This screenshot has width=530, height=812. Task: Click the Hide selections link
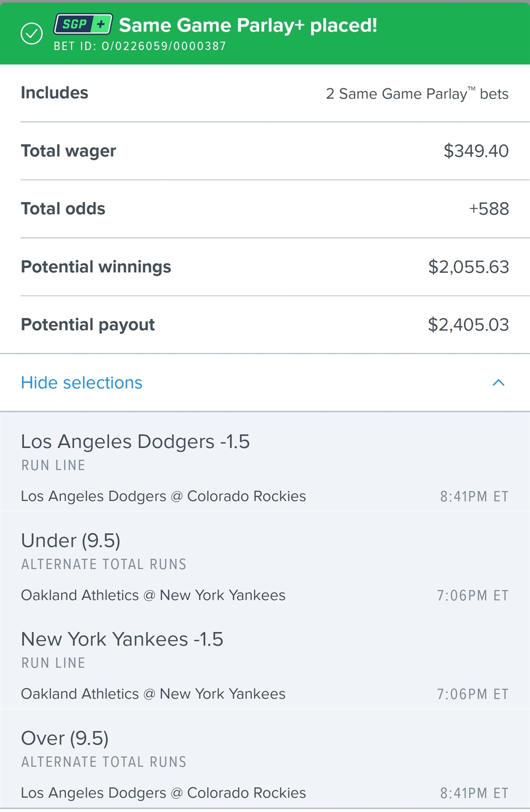[x=82, y=382]
